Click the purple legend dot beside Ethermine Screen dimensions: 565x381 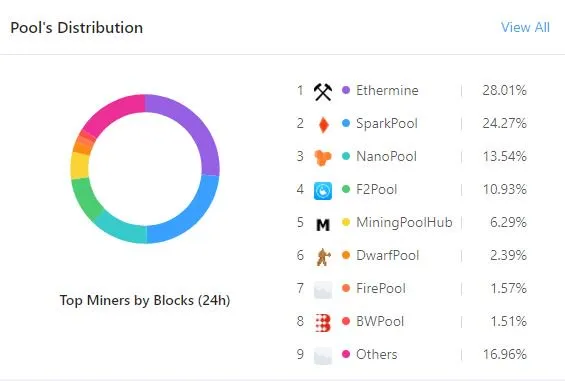click(346, 90)
